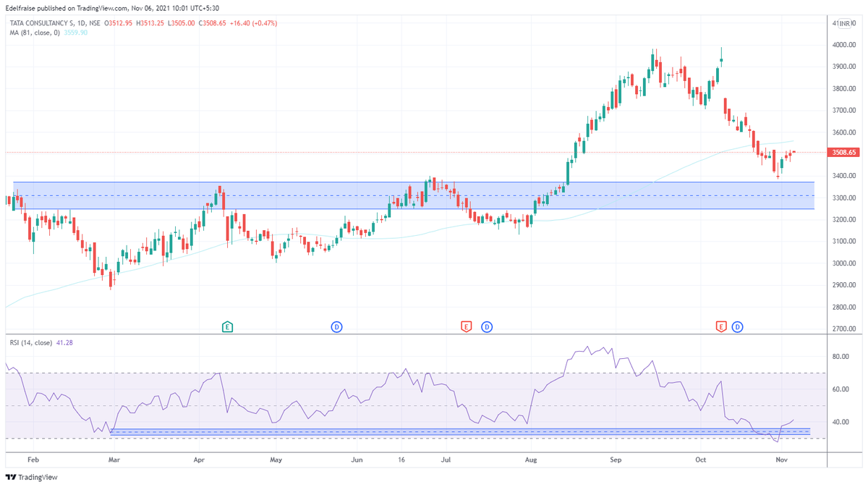This screenshot has height=487, width=868.
Task: Click the 2700.00 price axis label
Action: [844, 329]
